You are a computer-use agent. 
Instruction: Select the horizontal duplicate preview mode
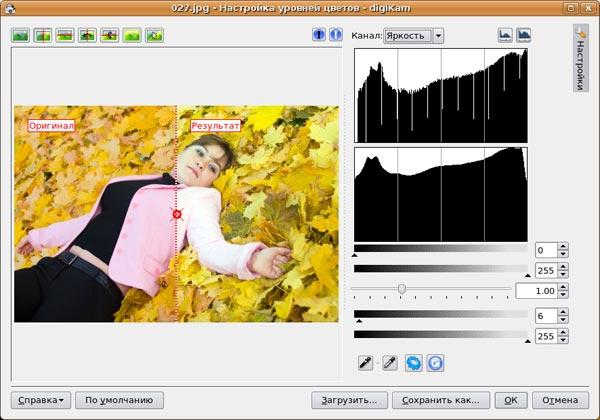coord(109,36)
